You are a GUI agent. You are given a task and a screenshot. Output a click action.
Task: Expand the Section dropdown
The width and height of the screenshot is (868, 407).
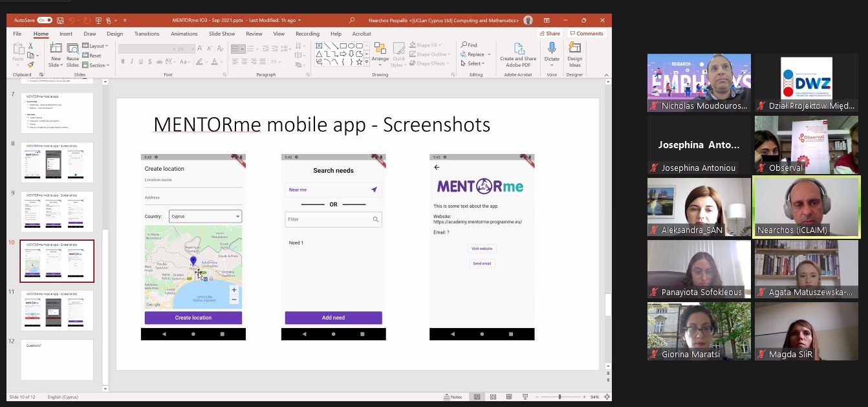pos(96,65)
